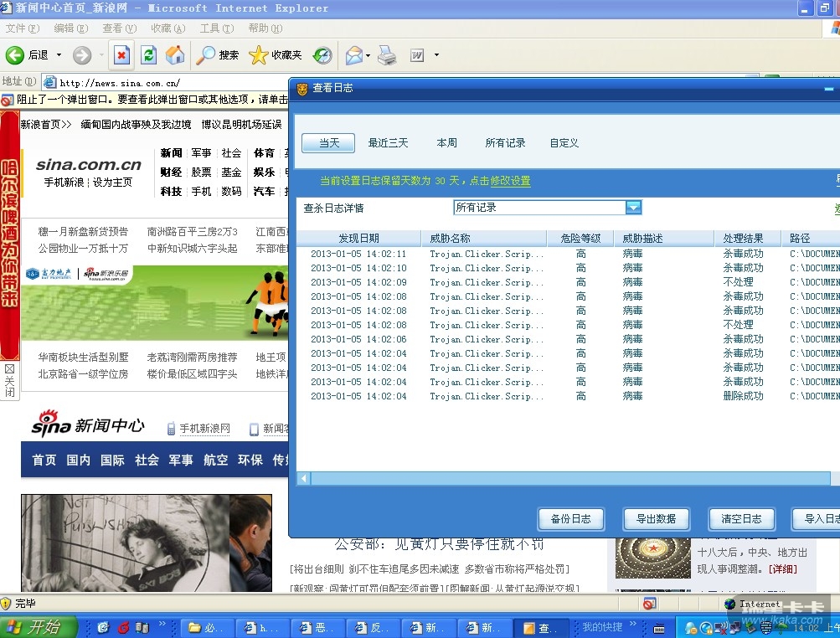The image size is (840, 638).
Task: Click the Print printer icon
Action: tap(387, 54)
